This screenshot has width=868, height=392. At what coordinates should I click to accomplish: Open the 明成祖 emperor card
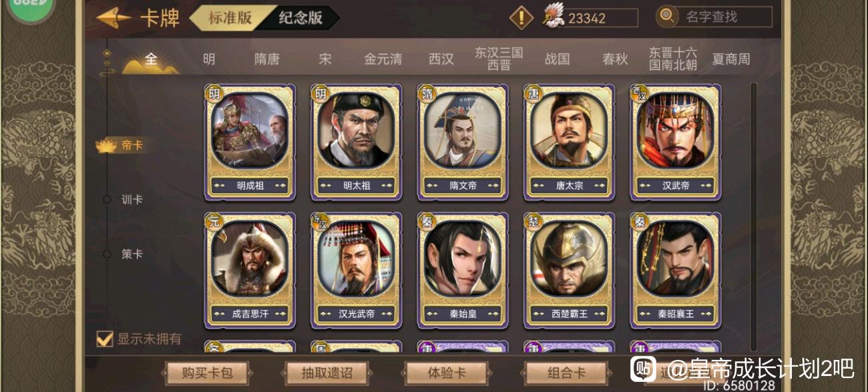click(x=250, y=142)
